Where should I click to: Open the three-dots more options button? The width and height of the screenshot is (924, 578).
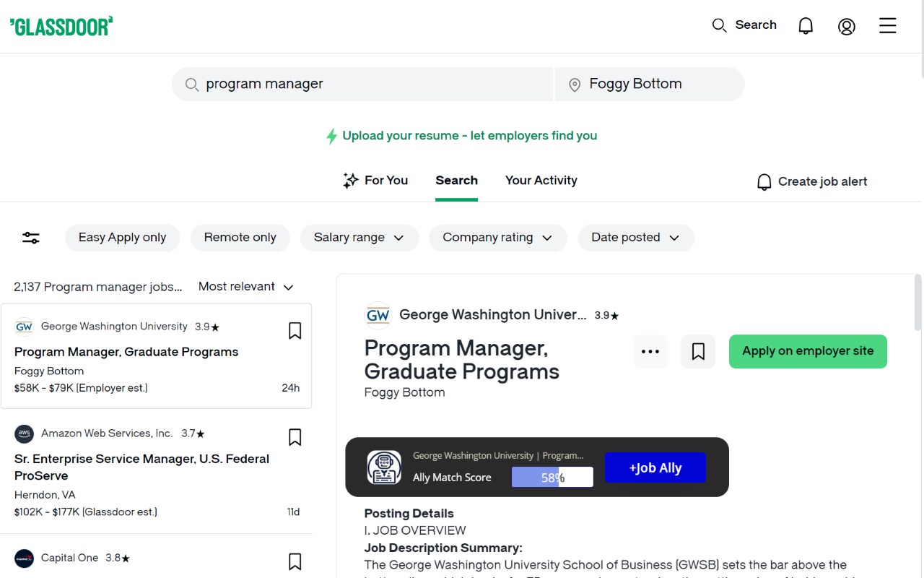click(x=650, y=352)
